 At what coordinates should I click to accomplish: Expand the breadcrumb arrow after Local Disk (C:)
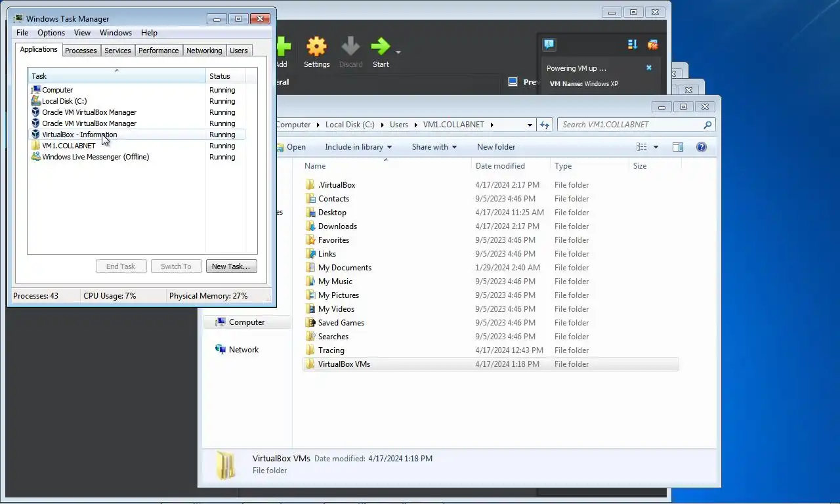click(x=382, y=125)
